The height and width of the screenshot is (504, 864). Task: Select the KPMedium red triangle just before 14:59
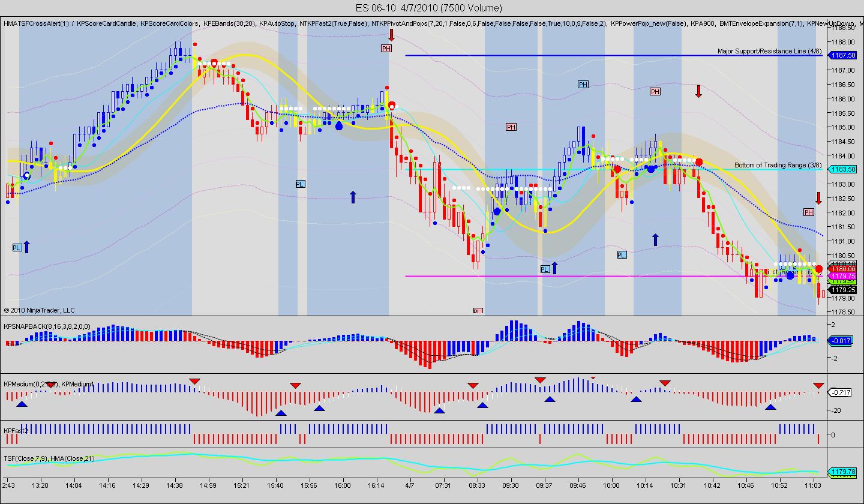pos(194,381)
